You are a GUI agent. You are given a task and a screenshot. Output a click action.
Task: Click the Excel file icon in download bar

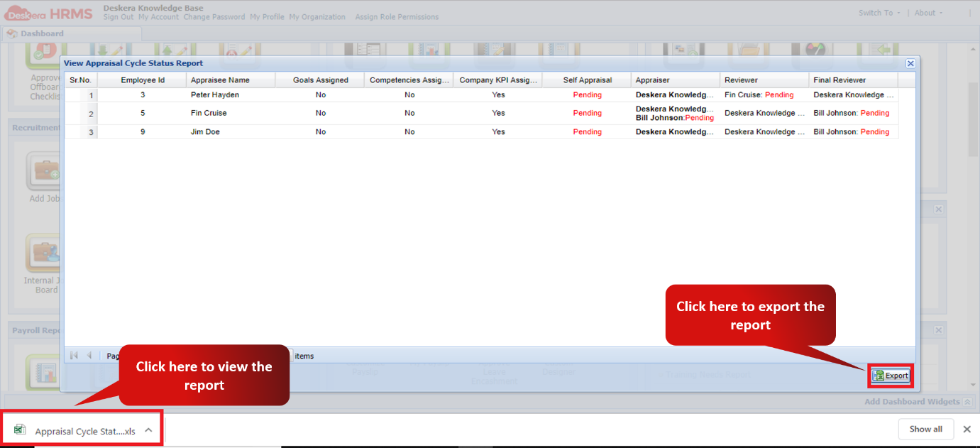(x=19, y=428)
